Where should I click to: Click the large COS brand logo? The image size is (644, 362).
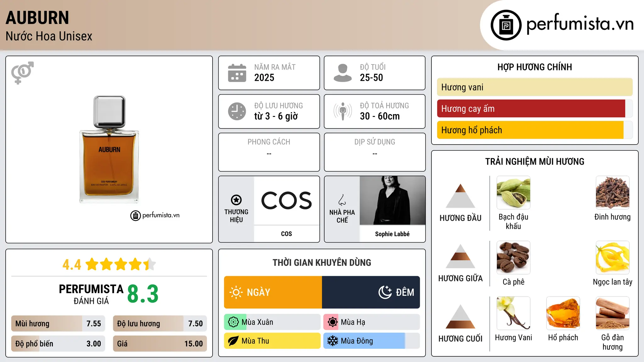coord(286,200)
